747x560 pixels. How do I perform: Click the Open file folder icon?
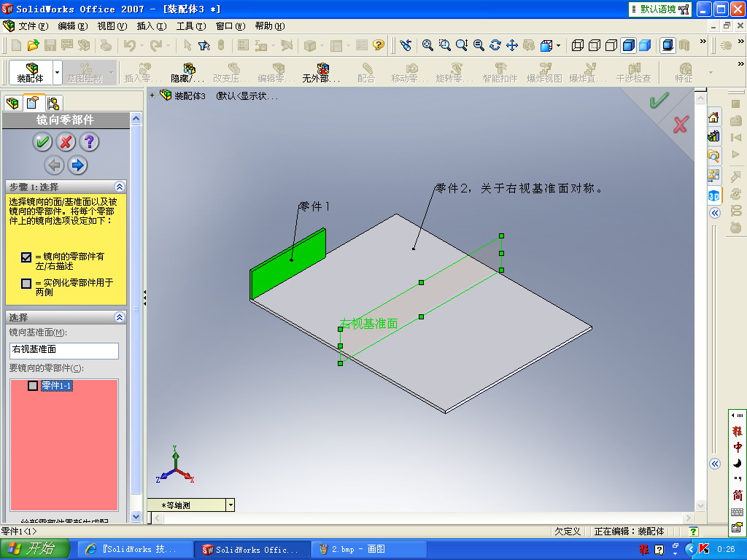[x=33, y=45]
